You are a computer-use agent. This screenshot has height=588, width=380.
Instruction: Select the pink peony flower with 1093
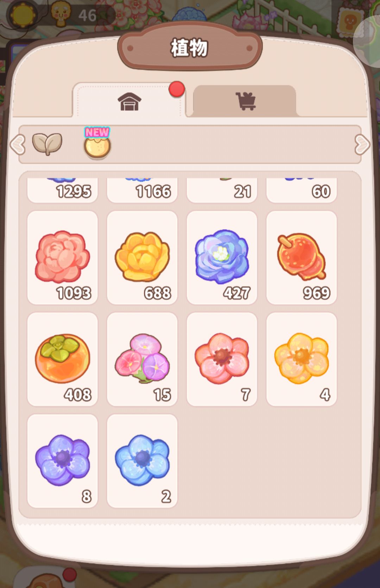62,258
